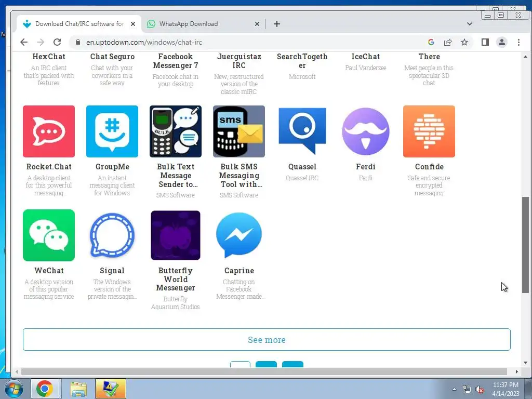
Task: Select the Bulk SMS Messaging Tool icon
Action: [239, 131]
